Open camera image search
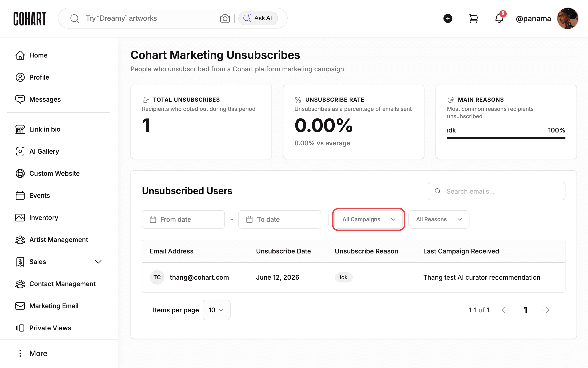This screenshot has width=588, height=368. (x=225, y=18)
